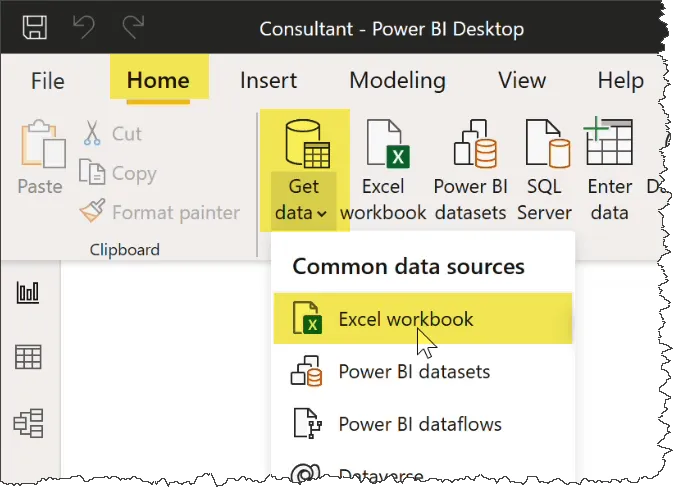
Task: Select the View ribbon tab
Action: pyautogui.click(x=522, y=80)
